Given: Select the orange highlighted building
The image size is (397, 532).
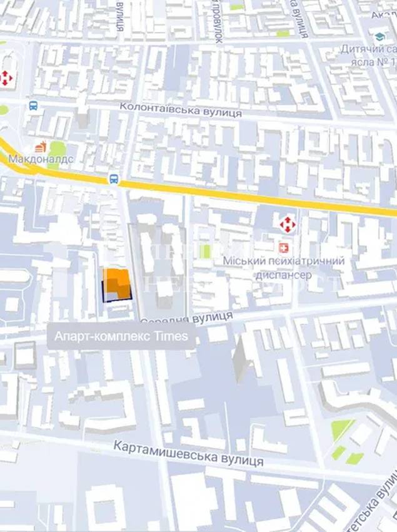Looking at the screenshot, I should pos(118,285).
